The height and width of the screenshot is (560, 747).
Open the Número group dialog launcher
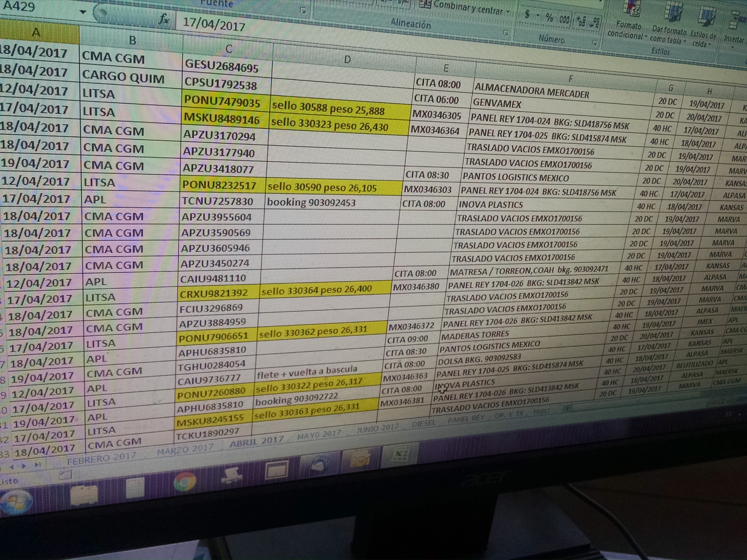point(594,43)
